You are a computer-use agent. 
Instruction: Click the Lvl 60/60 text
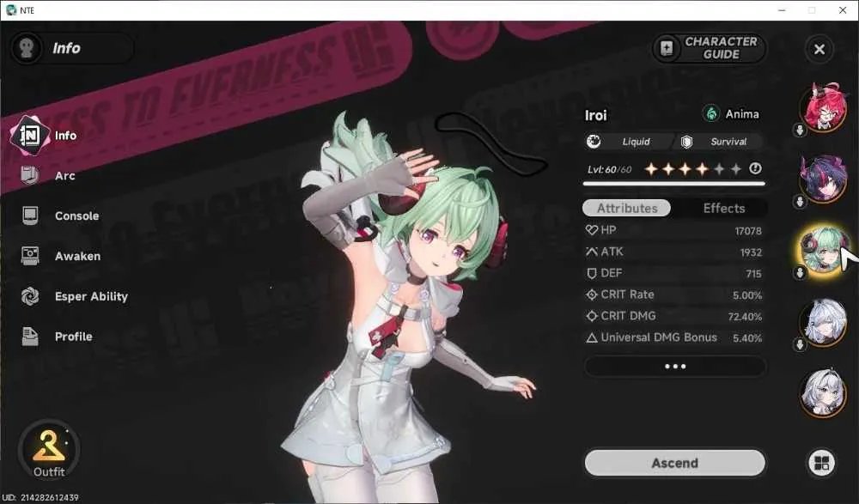[609, 170]
